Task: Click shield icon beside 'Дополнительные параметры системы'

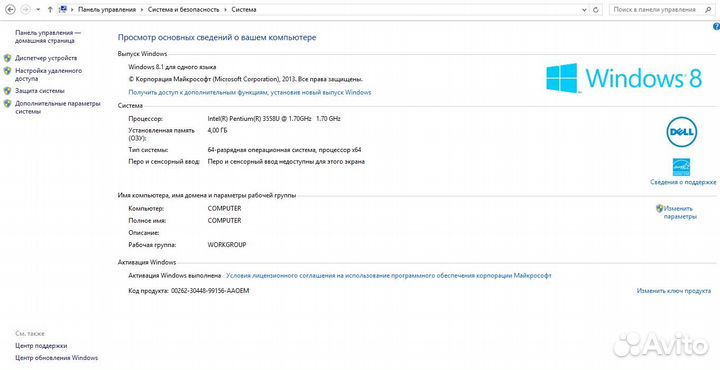Action: pyautogui.click(x=7, y=104)
